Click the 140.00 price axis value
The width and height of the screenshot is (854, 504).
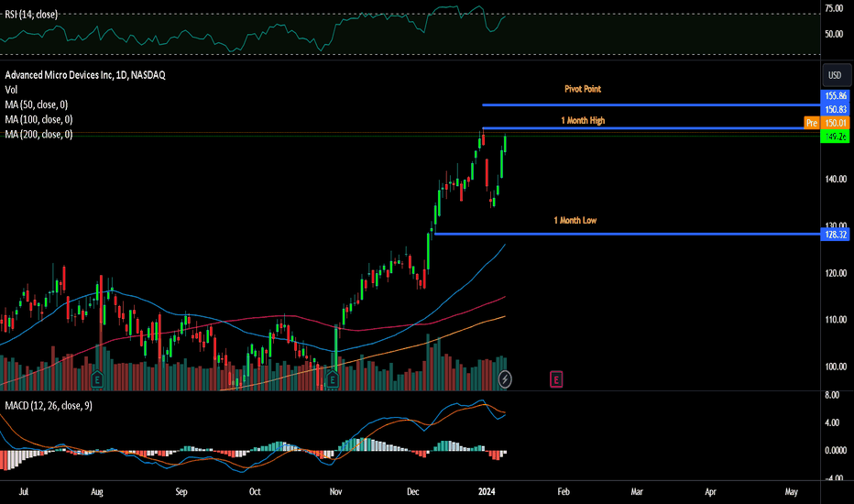pyautogui.click(x=836, y=179)
